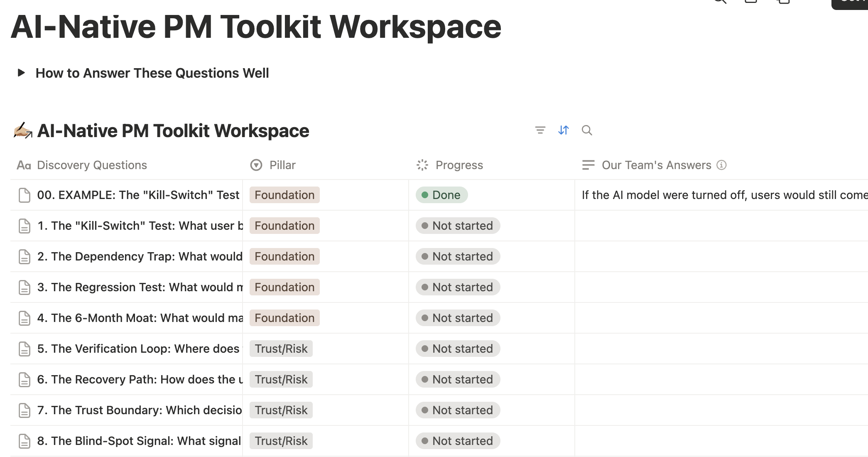Screen dimensions: 868x457
Task: Click the spinner icon in the Progress header
Action: [422, 165]
